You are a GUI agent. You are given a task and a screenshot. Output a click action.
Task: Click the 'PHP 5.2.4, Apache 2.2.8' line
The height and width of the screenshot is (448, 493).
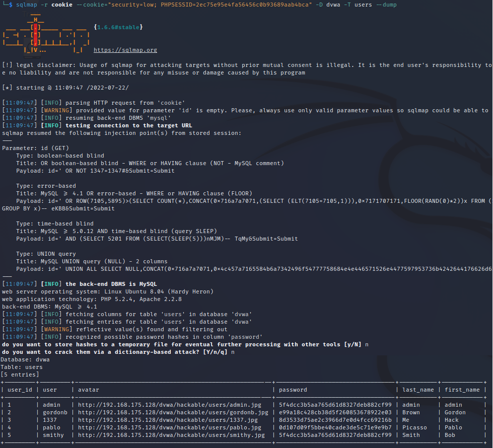point(92,299)
